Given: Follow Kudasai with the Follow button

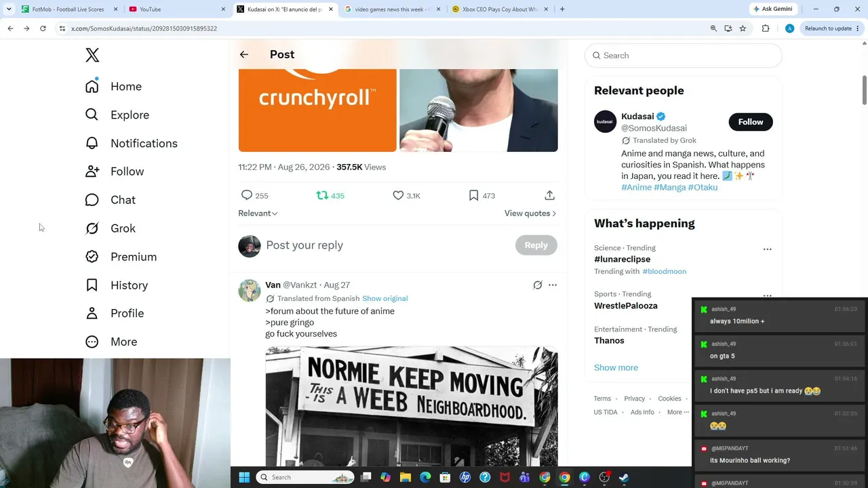Looking at the screenshot, I should [751, 122].
